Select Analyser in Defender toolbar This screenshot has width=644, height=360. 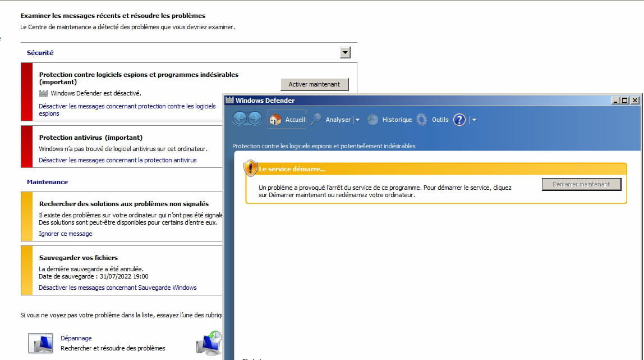tap(338, 120)
